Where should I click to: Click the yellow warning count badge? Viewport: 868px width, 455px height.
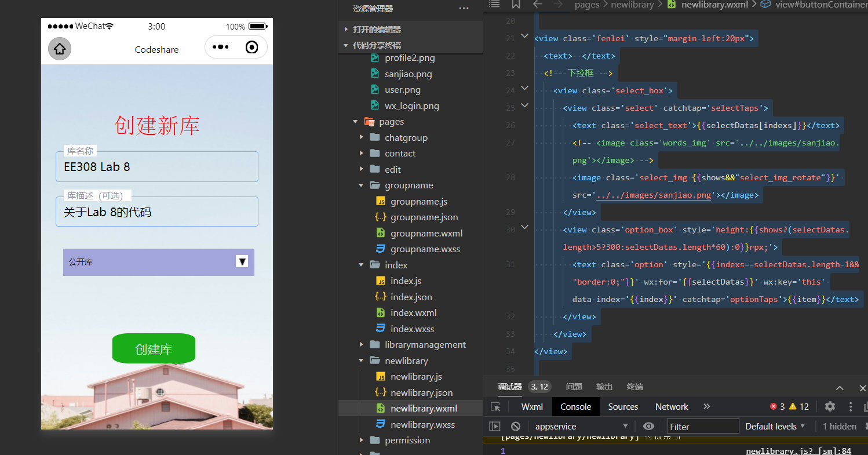tap(799, 407)
